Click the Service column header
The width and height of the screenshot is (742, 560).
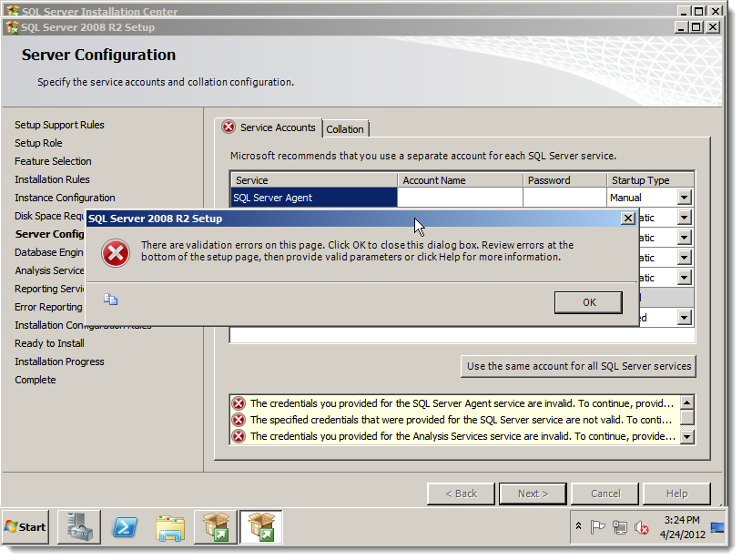pyautogui.click(x=314, y=180)
